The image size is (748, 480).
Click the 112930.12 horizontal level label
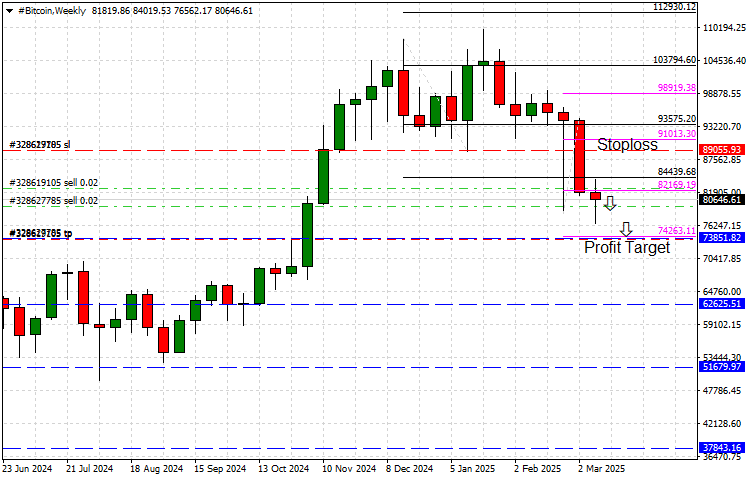coord(675,7)
